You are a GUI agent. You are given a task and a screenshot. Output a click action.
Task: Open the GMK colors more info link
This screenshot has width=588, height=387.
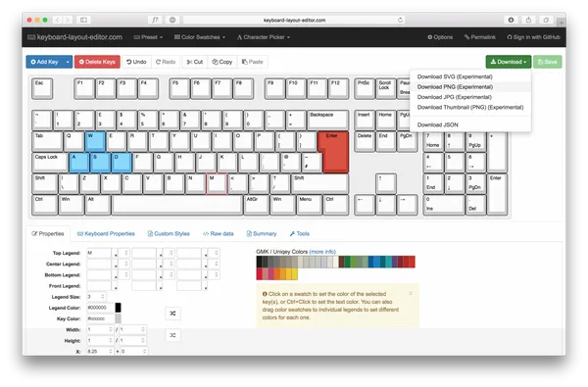tap(322, 252)
